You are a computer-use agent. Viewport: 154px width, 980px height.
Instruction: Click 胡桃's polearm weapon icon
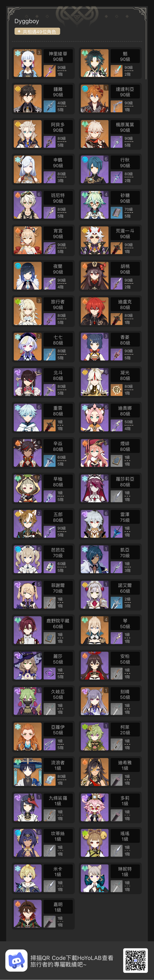click(x=117, y=283)
